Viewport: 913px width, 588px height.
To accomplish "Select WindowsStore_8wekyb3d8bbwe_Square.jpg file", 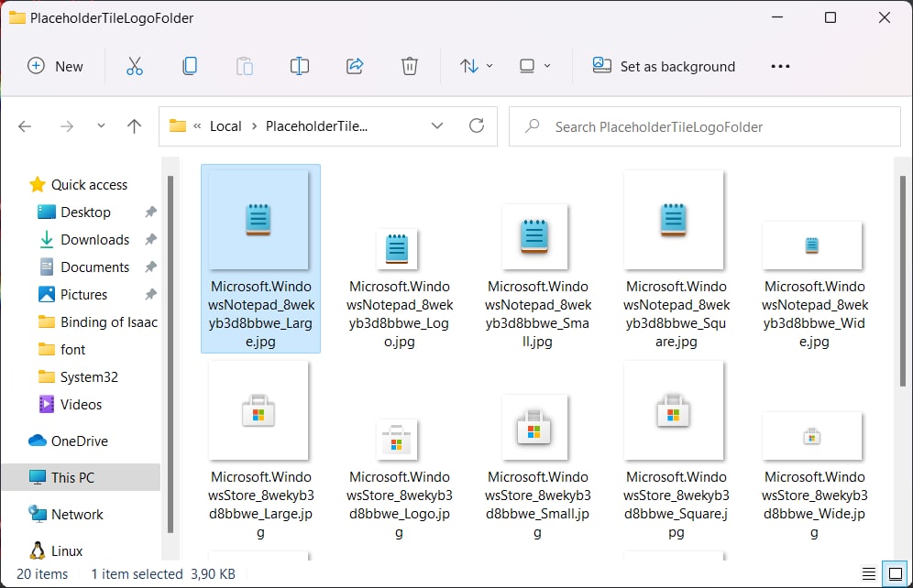I will [676, 450].
